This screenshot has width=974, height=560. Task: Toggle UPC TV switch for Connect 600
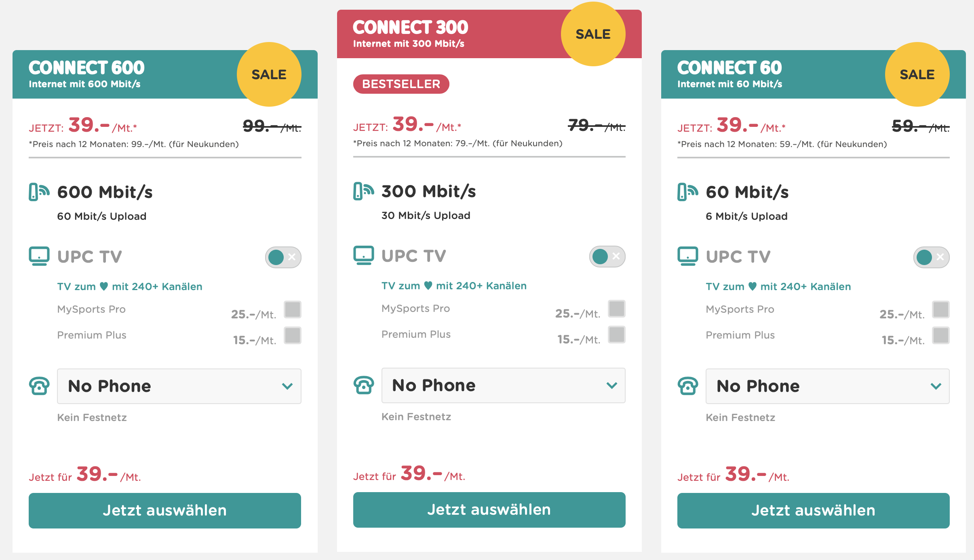click(x=283, y=257)
